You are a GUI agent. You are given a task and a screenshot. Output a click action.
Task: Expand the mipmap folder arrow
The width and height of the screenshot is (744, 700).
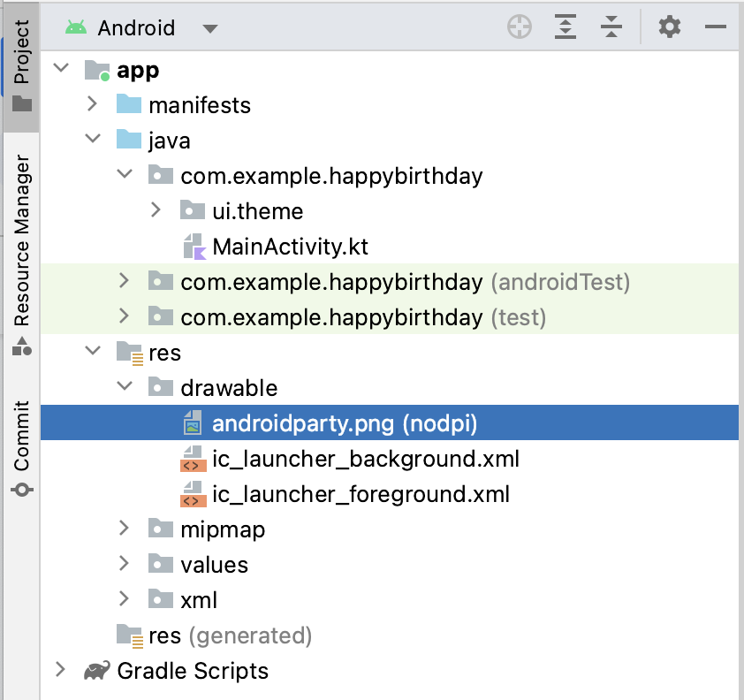124,529
